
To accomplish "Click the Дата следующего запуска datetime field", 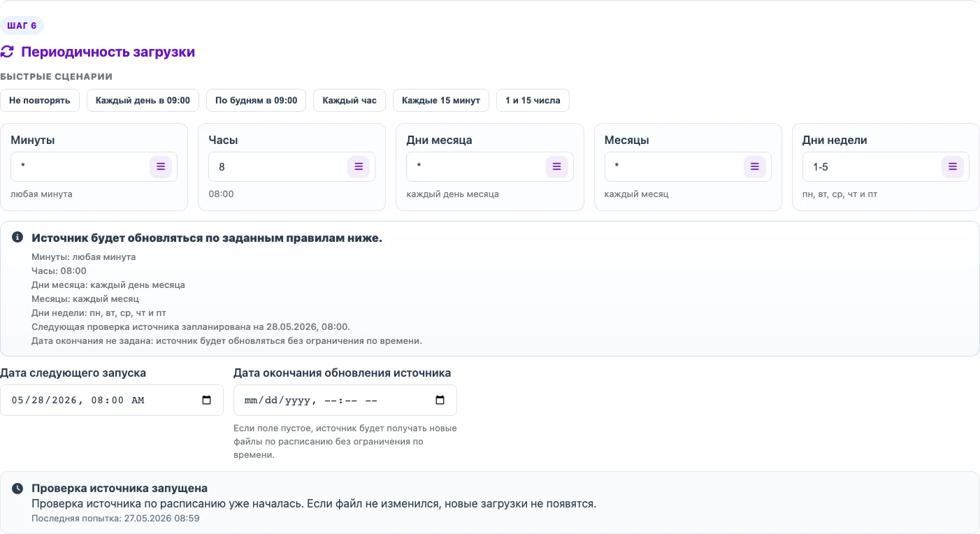I will coord(112,400).
